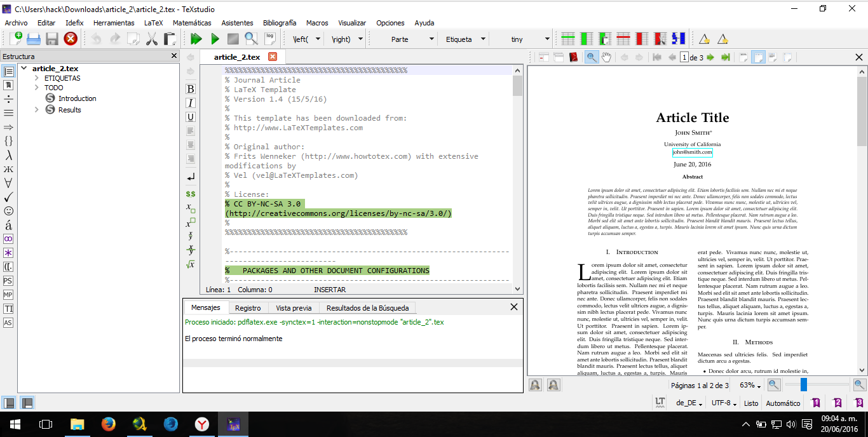868x437 pixels.
Task: Click the bookmark 1 icon in the status bar
Action: 816,403
